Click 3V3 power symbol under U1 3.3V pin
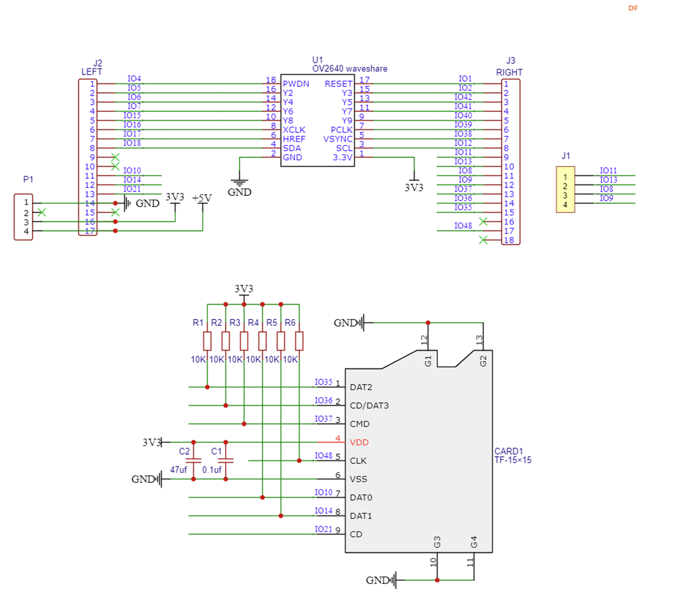The image size is (674, 616). click(x=414, y=185)
